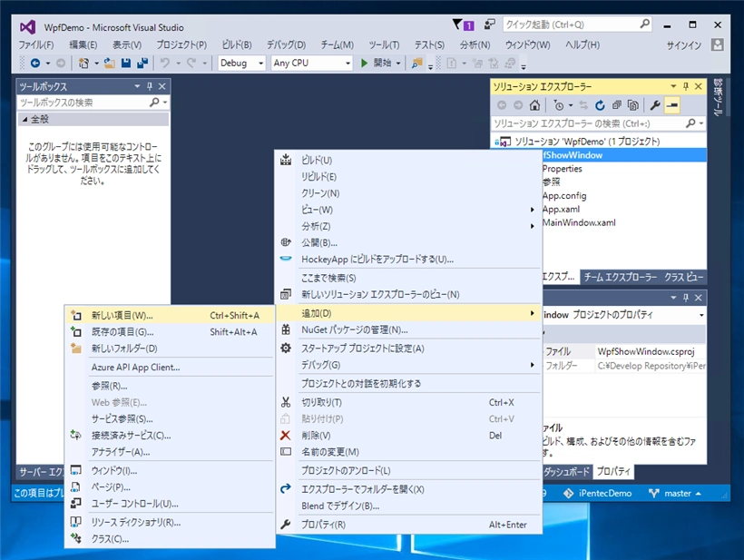Click the Home icon in Solution Explorer toolbar
The image size is (744, 560).
(535, 105)
